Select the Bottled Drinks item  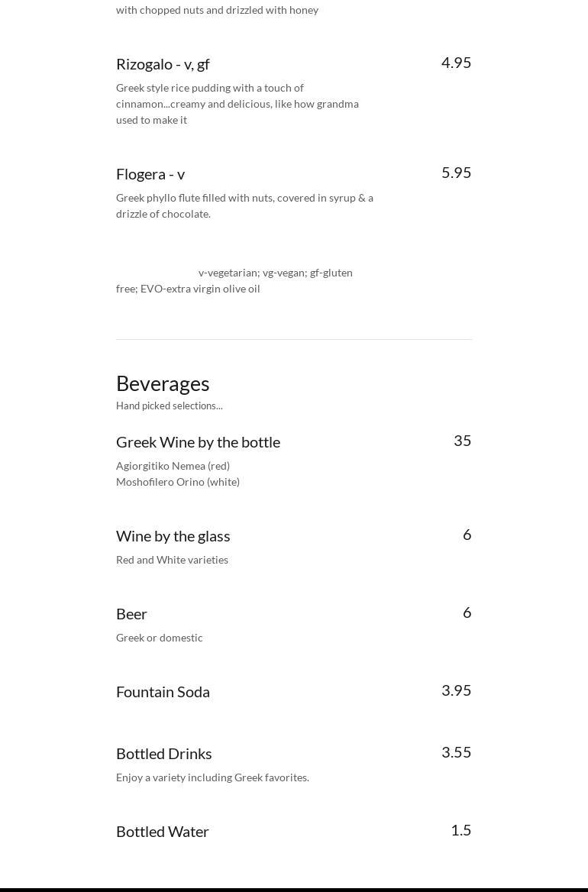[163, 754]
